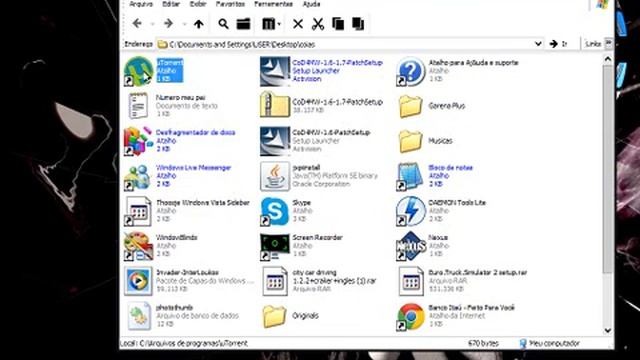The image size is (640, 360).
Task: Open the Views dropdown arrow
Action: (279, 24)
